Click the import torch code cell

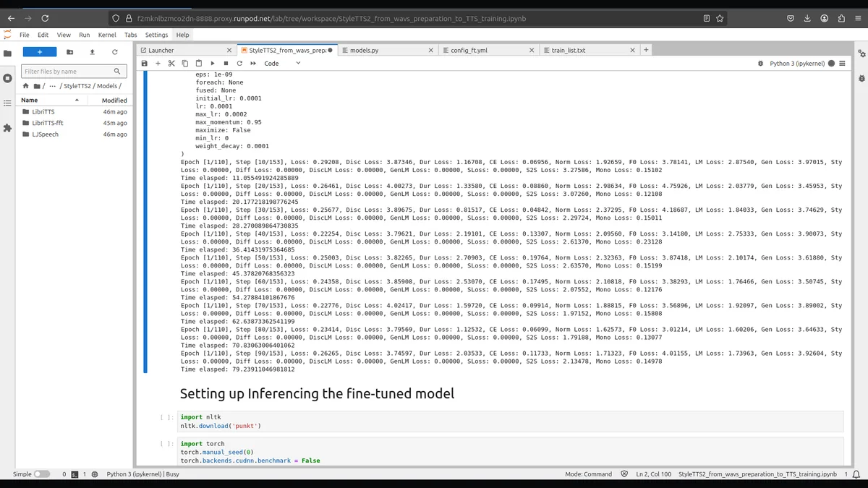(511, 452)
